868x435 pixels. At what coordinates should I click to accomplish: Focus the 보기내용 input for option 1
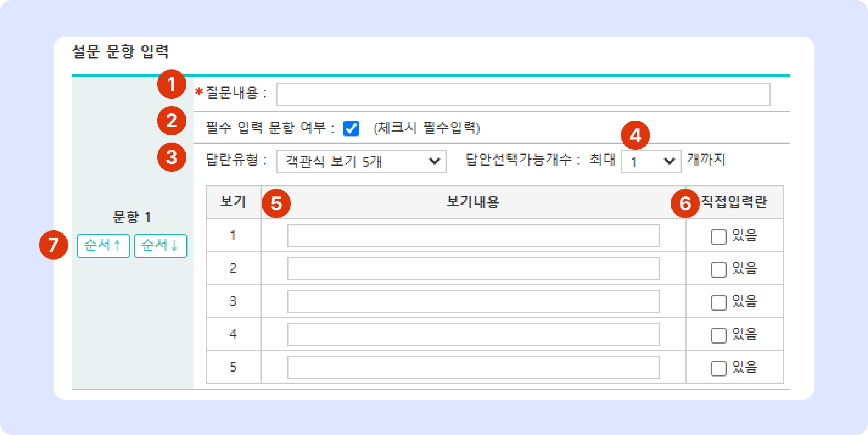[x=473, y=236]
